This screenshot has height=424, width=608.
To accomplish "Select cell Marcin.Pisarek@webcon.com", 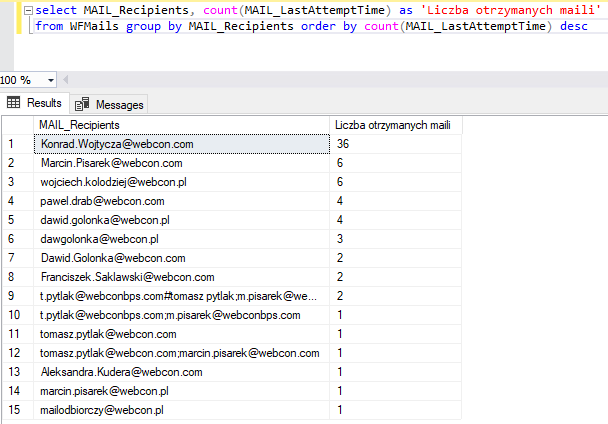I will tap(181, 163).
